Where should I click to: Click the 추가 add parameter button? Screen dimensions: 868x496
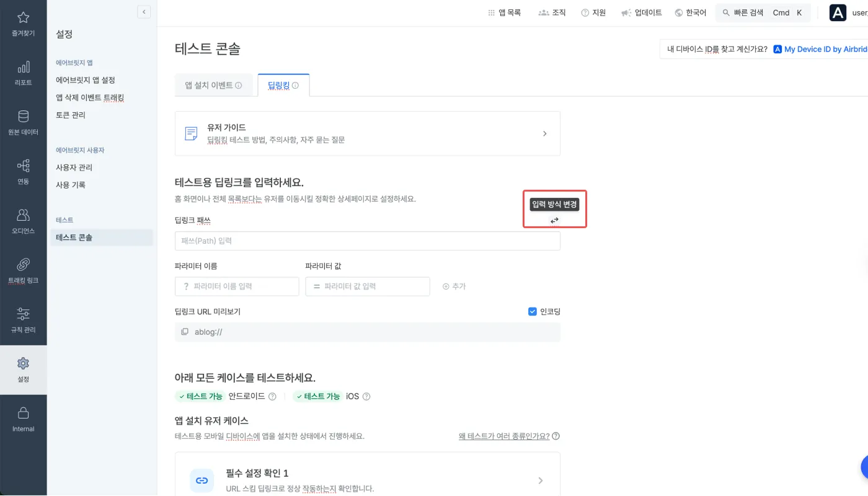pyautogui.click(x=454, y=286)
